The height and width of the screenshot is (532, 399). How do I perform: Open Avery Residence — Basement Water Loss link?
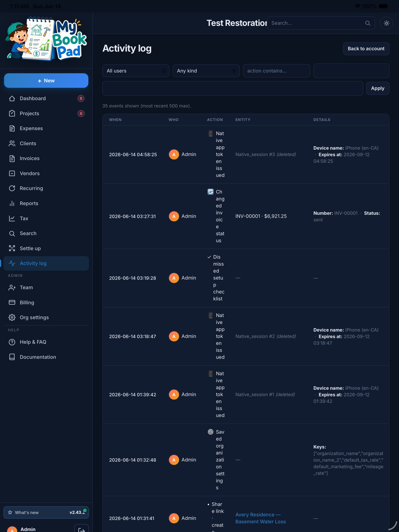260,518
